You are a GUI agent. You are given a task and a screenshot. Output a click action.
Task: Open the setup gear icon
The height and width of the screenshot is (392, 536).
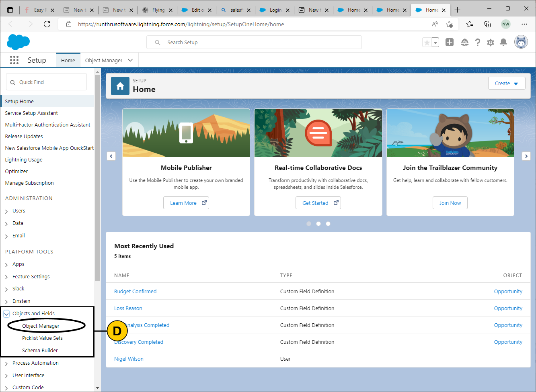[490, 42]
